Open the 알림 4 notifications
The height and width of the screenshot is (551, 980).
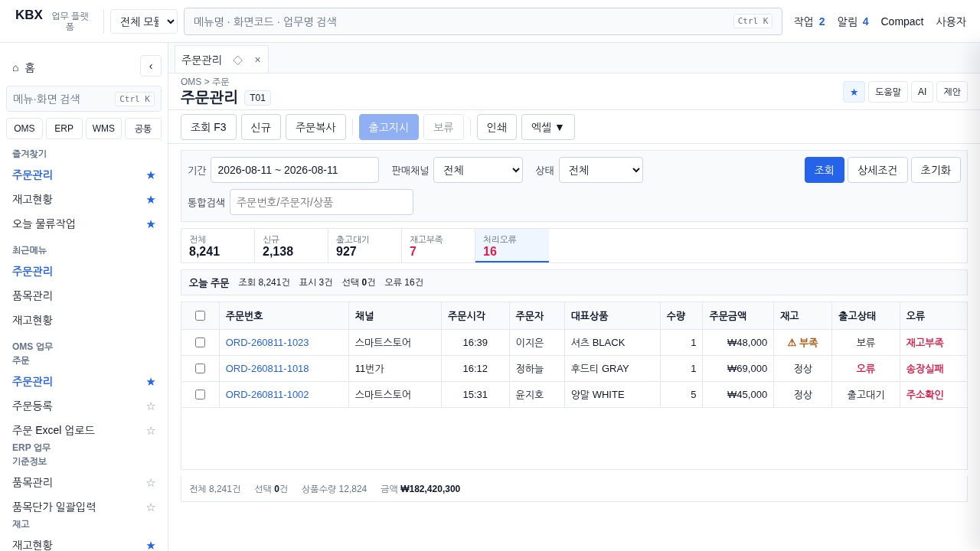click(853, 21)
